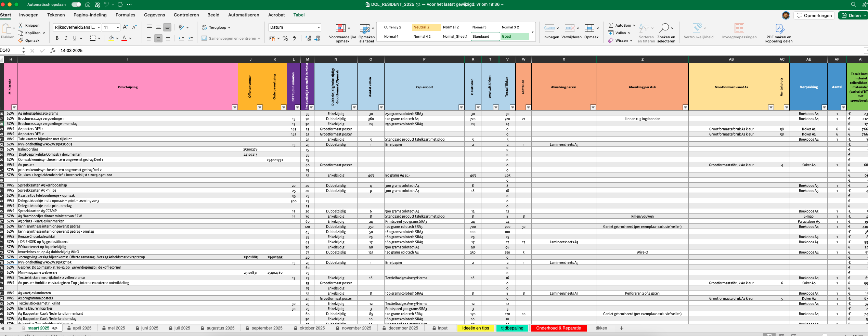Apply comma thousands separator style
Image resolution: width=868 pixels, height=336 pixels.
(x=294, y=38)
